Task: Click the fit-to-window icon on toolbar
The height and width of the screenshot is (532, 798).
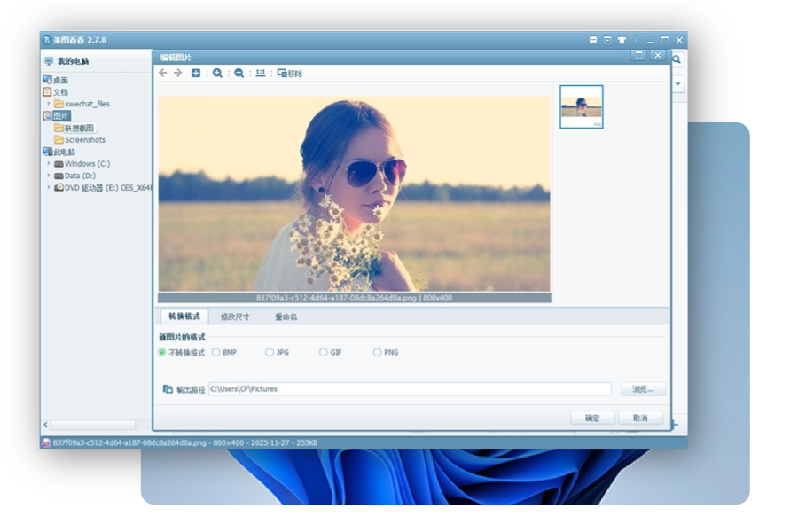Action: point(196,73)
